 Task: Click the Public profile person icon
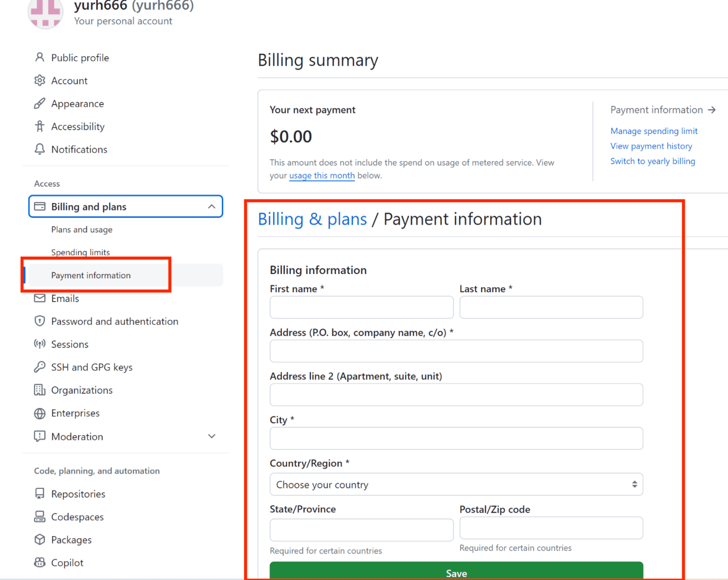point(40,57)
